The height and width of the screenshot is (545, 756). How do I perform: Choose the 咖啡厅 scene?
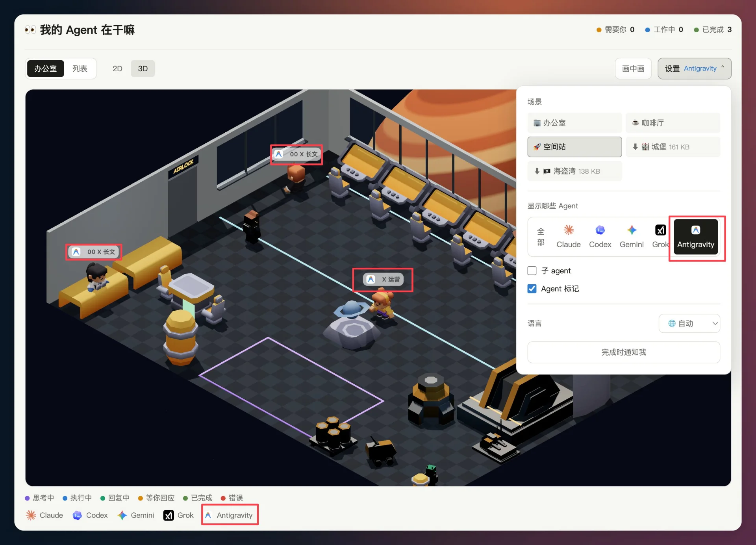(673, 123)
